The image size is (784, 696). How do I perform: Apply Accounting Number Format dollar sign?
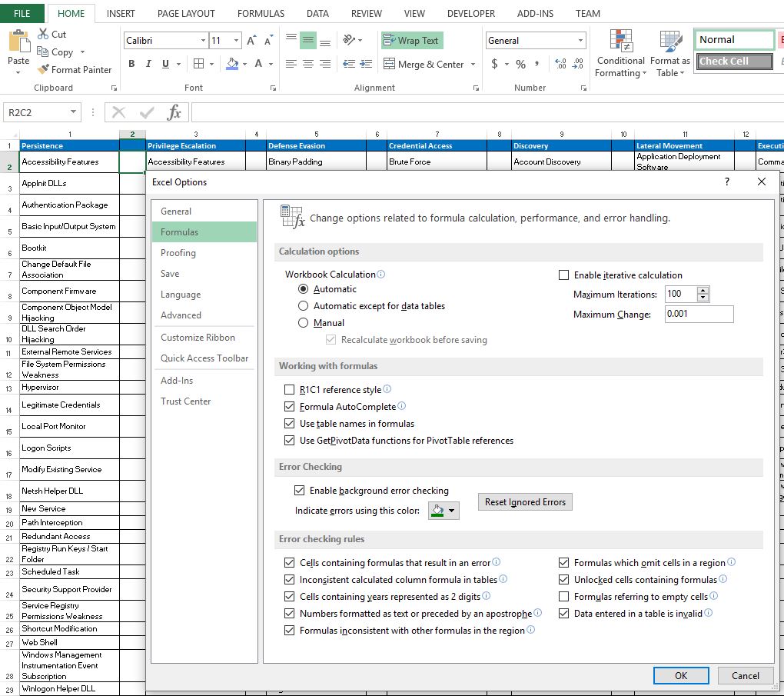tap(494, 64)
